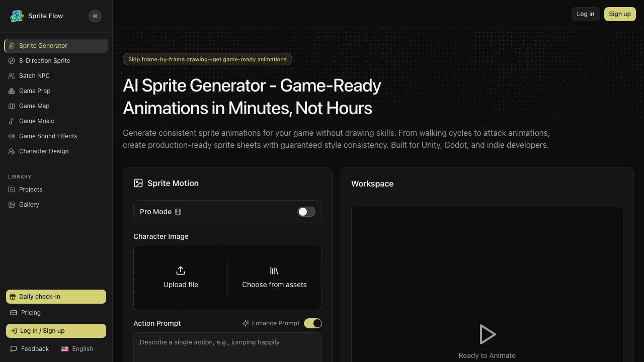Click the film icon beside Pro Mode

coord(178,212)
